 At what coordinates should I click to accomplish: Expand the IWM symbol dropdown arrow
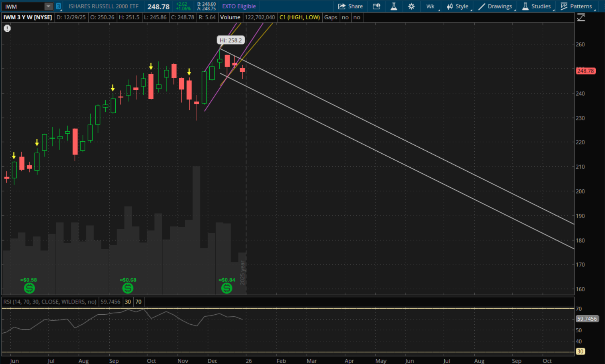[48, 6]
